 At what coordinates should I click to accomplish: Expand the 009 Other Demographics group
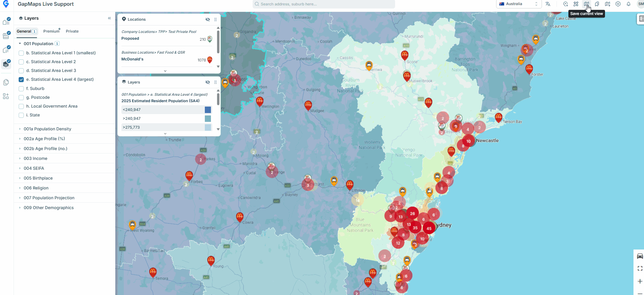(20, 208)
